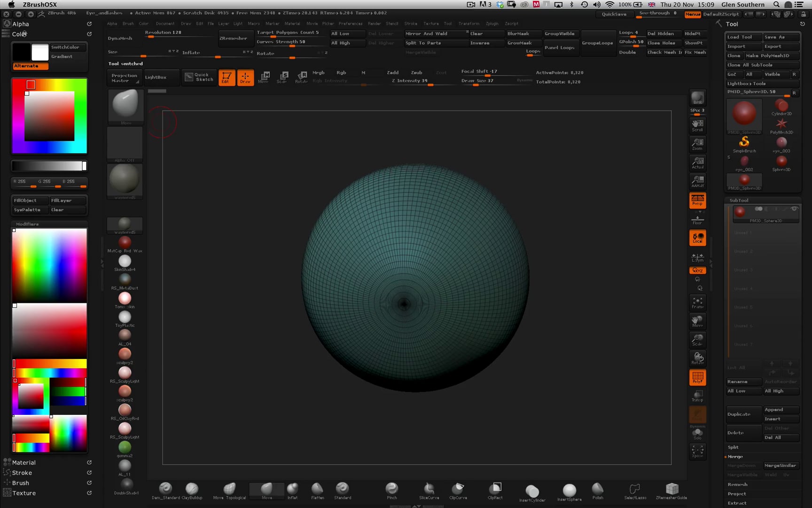Viewport: 812px width, 508px height.
Task: Collapse the Modifiers section
Action: pos(27,224)
